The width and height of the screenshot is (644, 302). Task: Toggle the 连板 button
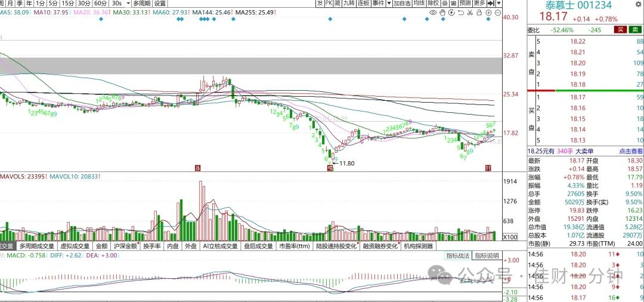364,4
